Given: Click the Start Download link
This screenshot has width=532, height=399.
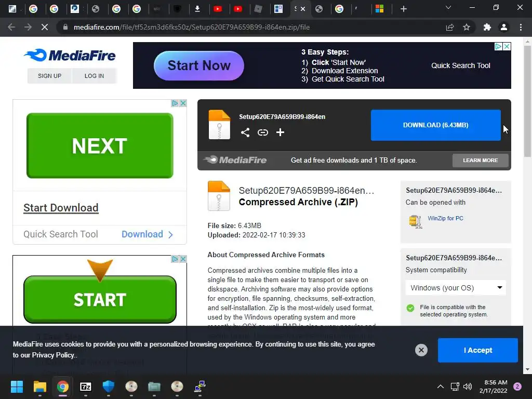Looking at the screenshot, I should [x=61, y=208].
